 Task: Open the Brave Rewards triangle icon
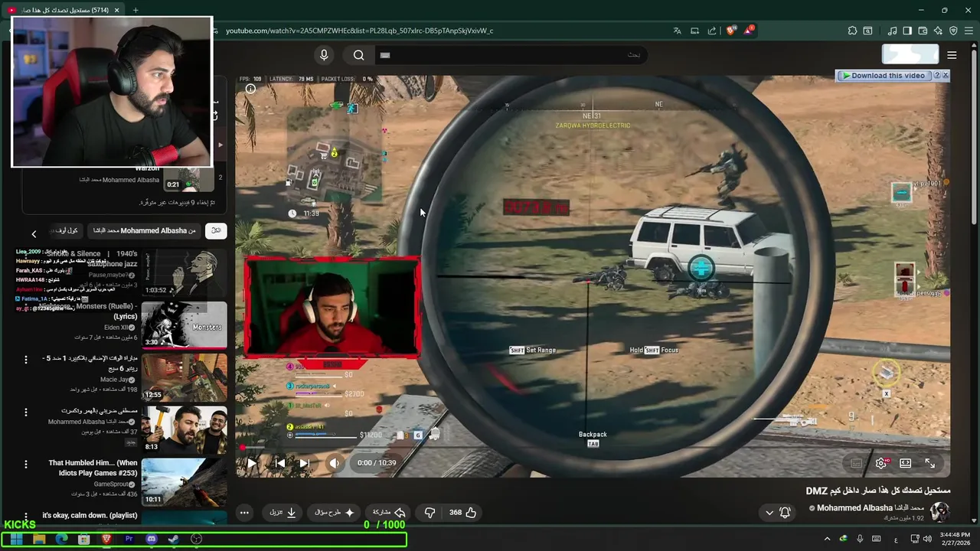click(x=749, y=31)
